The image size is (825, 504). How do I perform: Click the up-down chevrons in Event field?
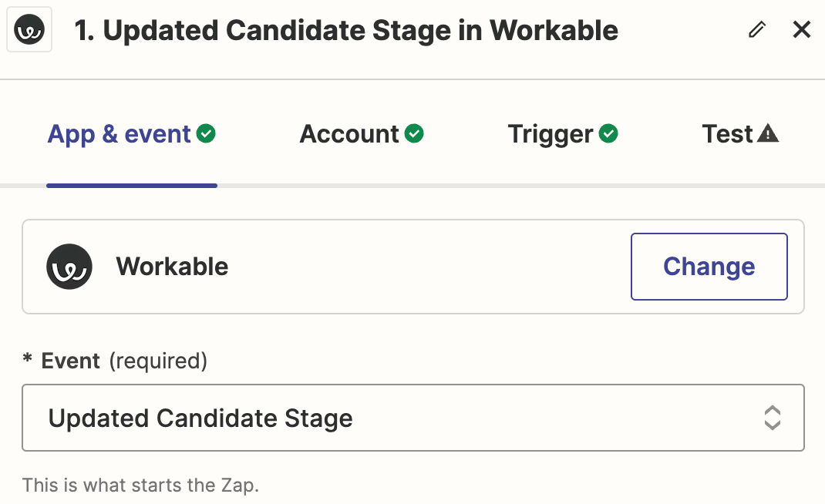[x=772, y=418]
